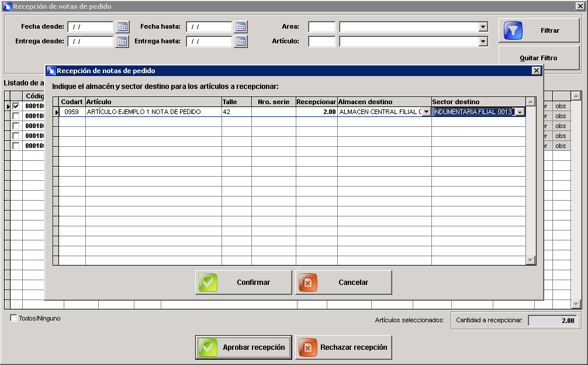Click Rechazar recepción button

tap(344, 347)
